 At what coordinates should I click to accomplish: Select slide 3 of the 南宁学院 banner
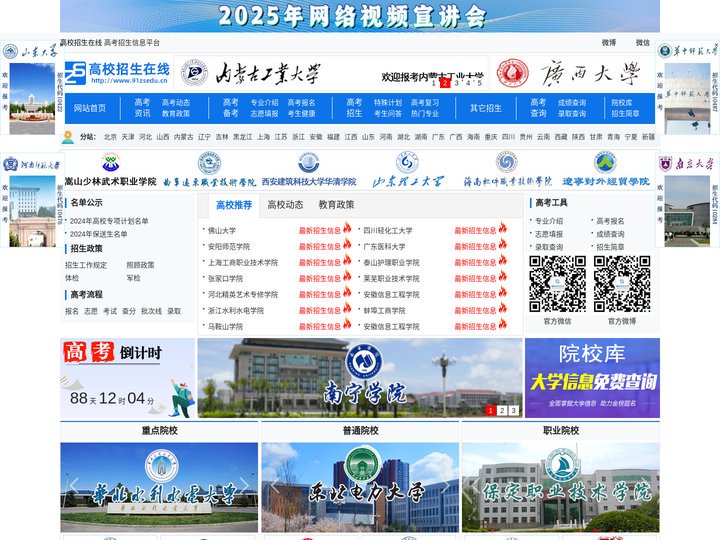[x=513, y=411]
